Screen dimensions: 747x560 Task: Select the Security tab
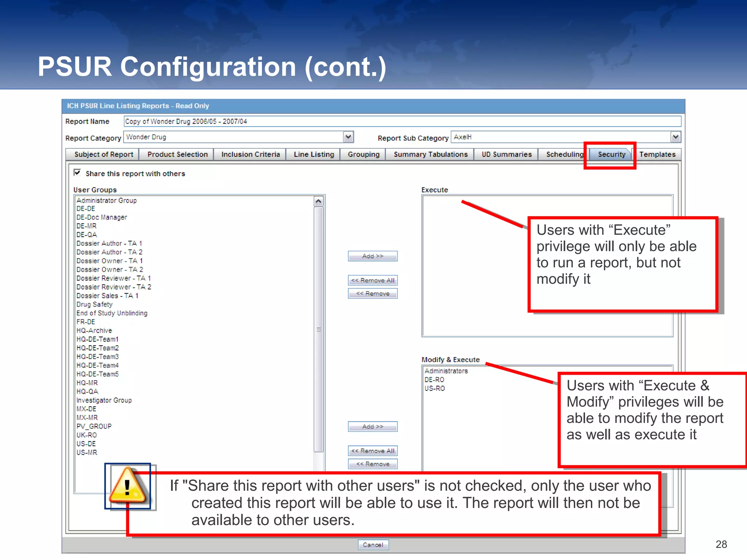pos(611,154)
